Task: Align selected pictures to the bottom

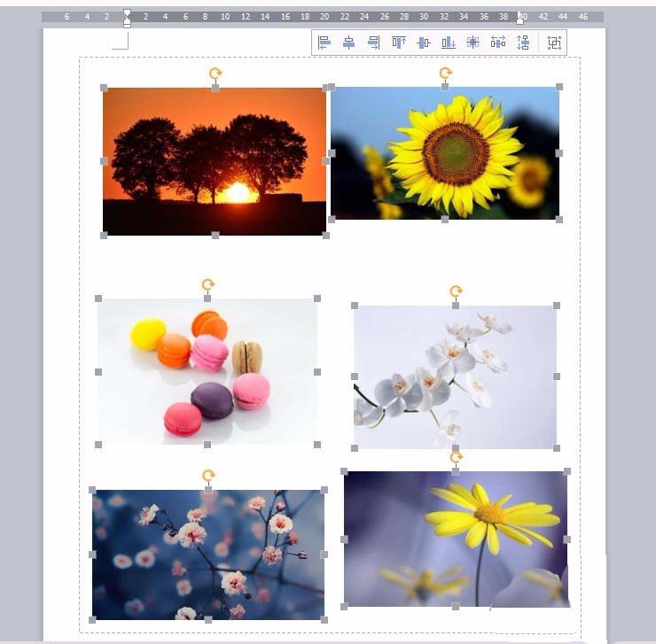Action: [x=448, y=43]
